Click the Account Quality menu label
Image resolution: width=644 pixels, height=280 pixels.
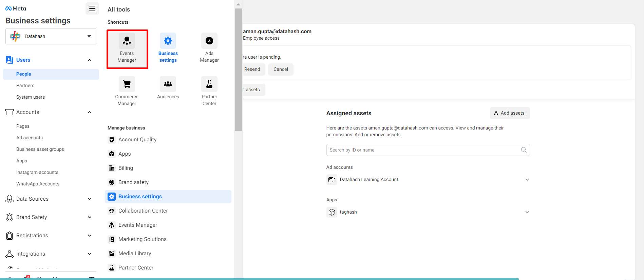(x=137, y=140)
